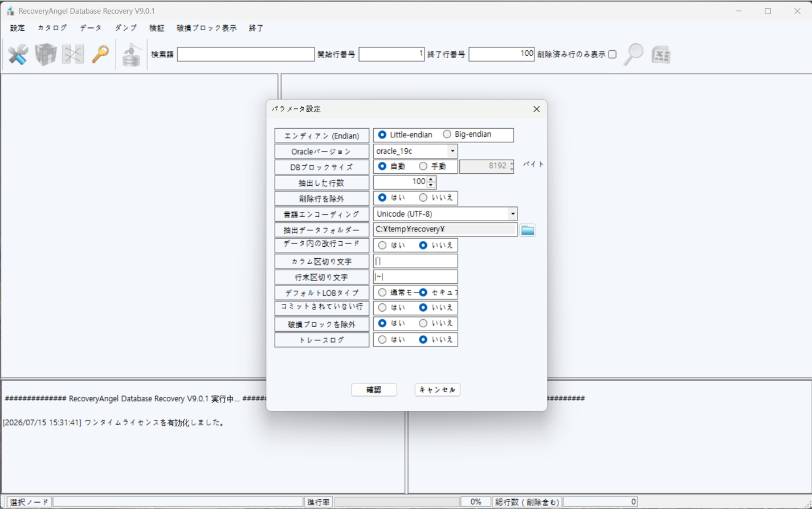Screen dimensions: 812x509
Task: Open the データ menu
Action: 91,28
